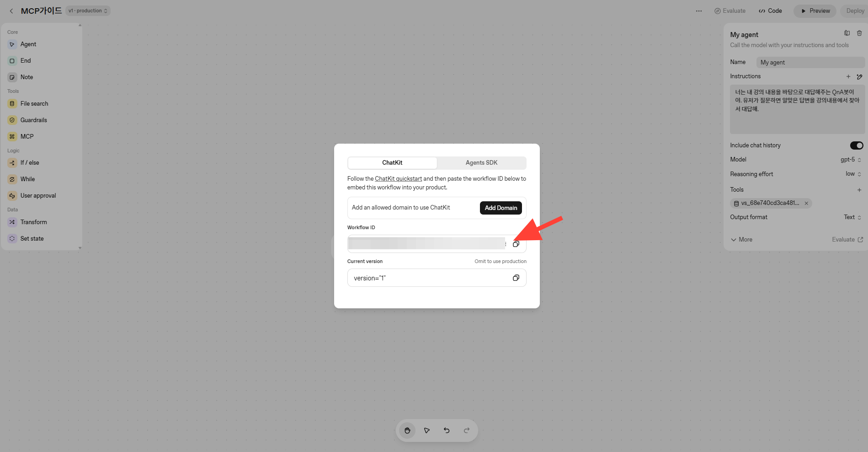Select the hand pan tool
Image resolution: width=868 pixels, height=452 pixels.
coord(407,430)
